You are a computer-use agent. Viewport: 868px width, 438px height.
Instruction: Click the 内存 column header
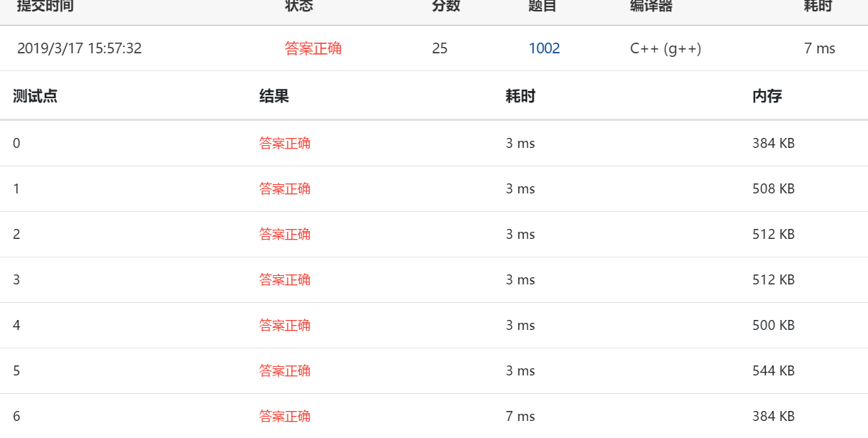coord(767,96)
